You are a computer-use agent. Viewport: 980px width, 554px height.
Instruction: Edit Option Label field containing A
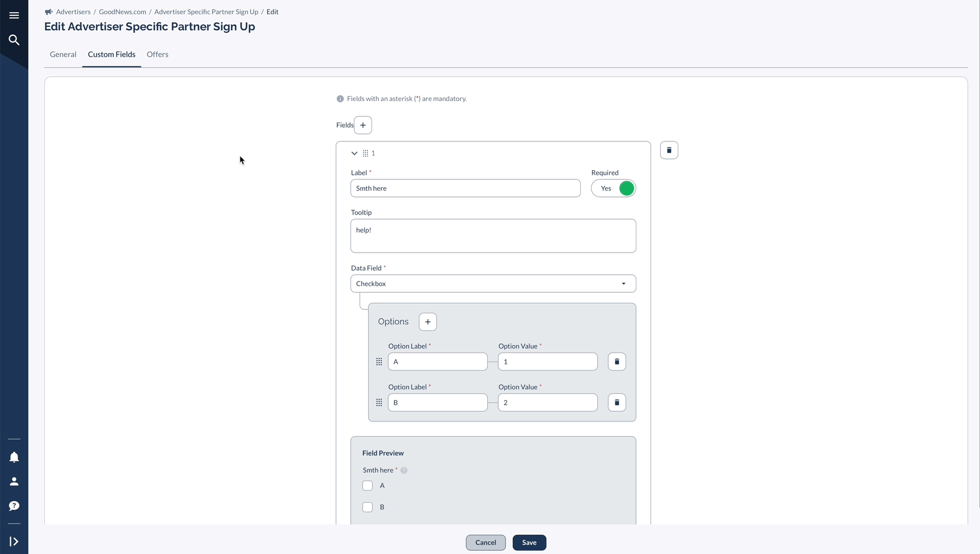coord(438,362)
